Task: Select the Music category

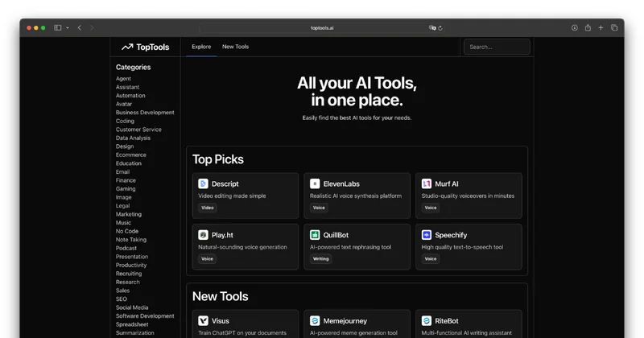Action: coord(123,223)
